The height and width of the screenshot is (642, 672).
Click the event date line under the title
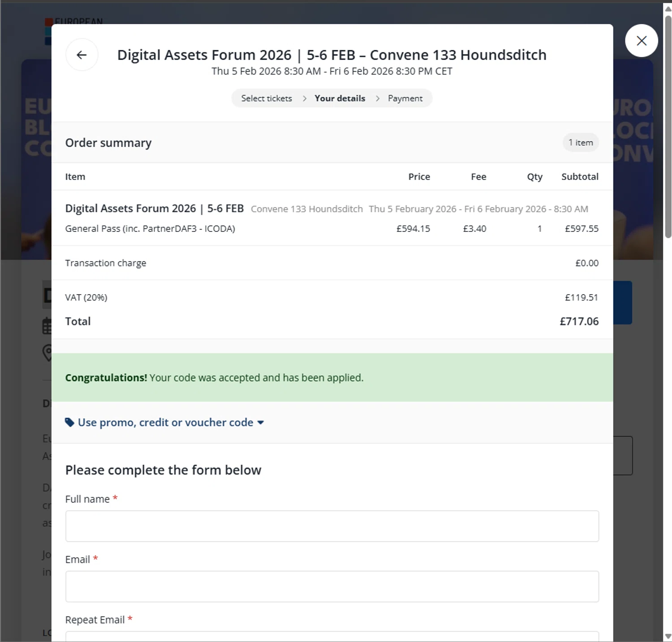coord(332,71)
